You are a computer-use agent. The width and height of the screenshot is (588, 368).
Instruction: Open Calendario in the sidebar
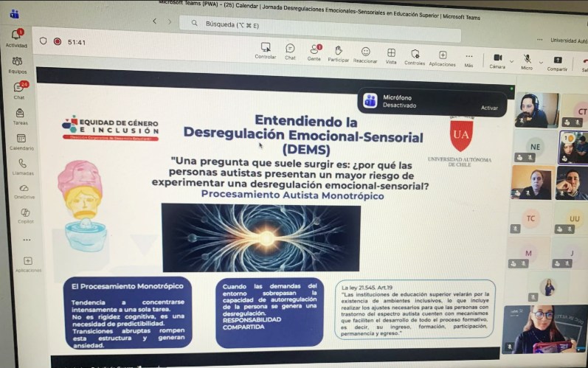21,142
